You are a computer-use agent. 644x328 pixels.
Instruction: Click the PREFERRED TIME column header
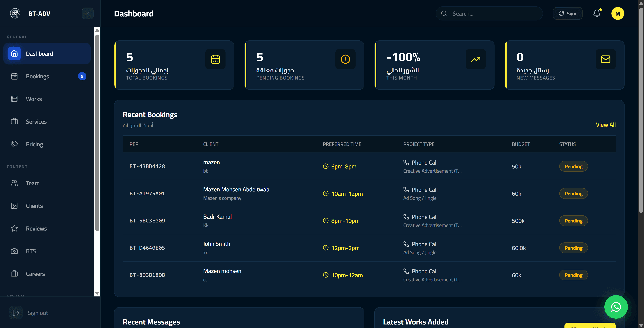click(x=342, y=144)
